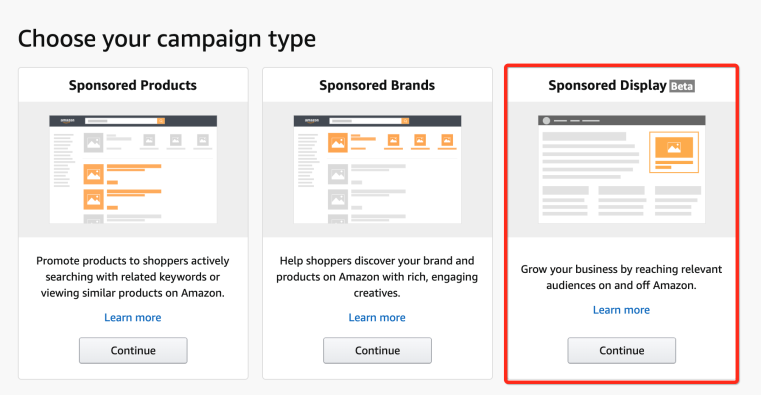Image resolution: width=761 pixels, height=395 pixels.
Task: Open Learn more for Sponsored Display
Action: 621,310
